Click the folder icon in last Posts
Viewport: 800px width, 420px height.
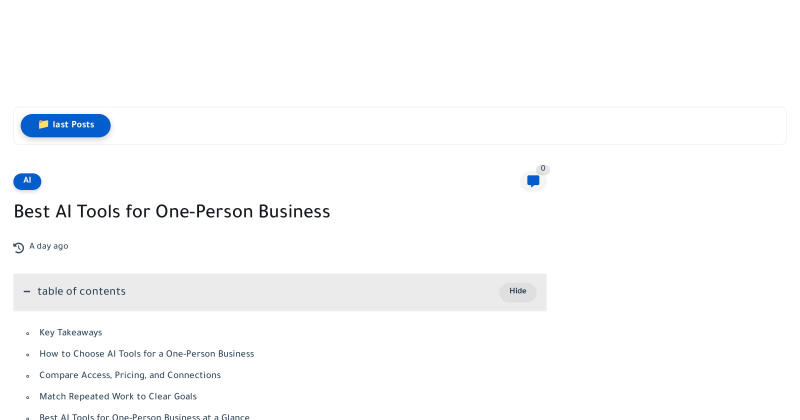pos(43,125)
